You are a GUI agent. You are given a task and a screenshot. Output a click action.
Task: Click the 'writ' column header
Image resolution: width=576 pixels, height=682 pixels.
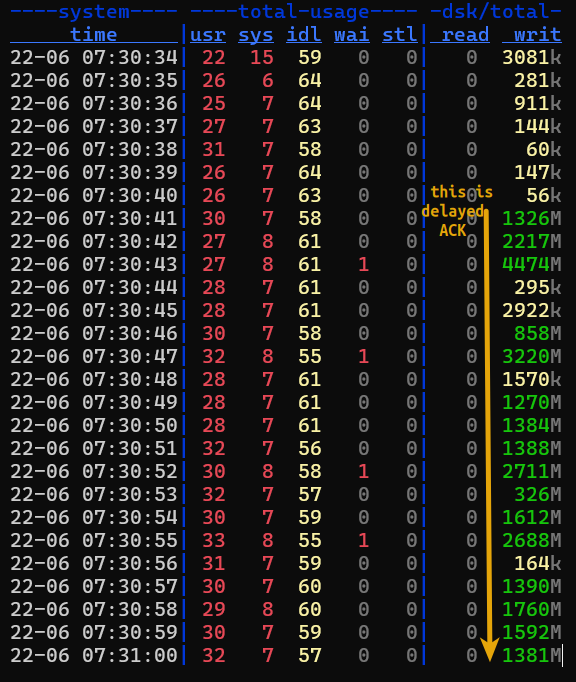(x=537, y=35)
